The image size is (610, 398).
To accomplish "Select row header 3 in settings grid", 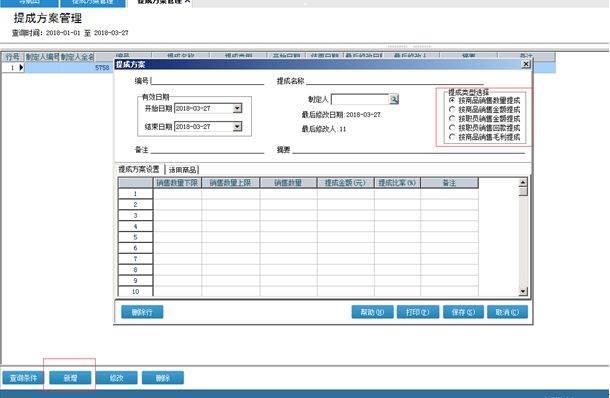I will click(x=135, y=215).
